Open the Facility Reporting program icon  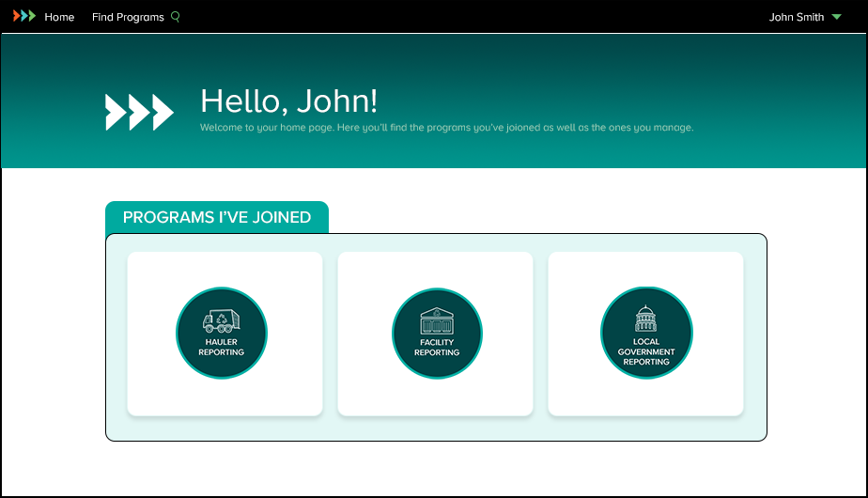437,334
